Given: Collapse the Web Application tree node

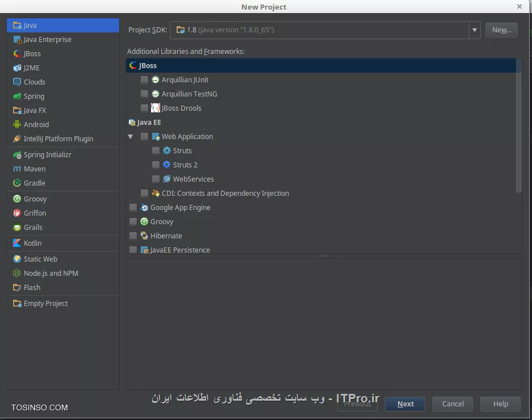Looking at the screenshot, I should [131, 136].
